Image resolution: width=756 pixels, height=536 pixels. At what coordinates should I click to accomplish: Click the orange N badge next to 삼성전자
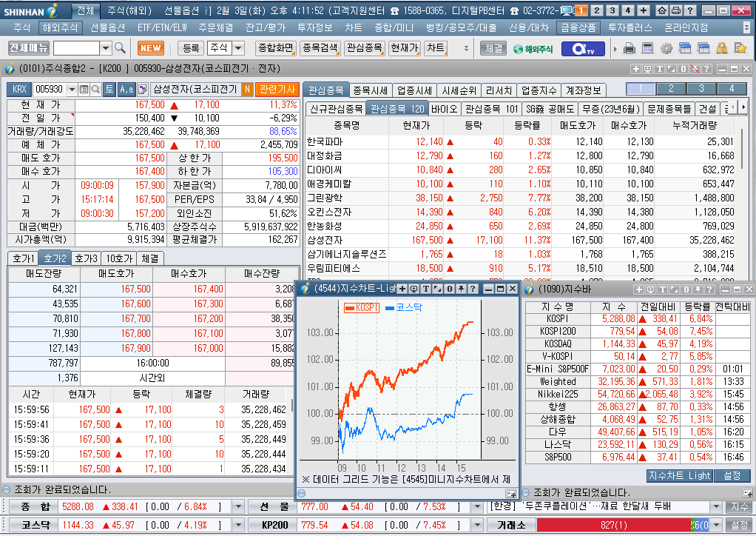247,90
